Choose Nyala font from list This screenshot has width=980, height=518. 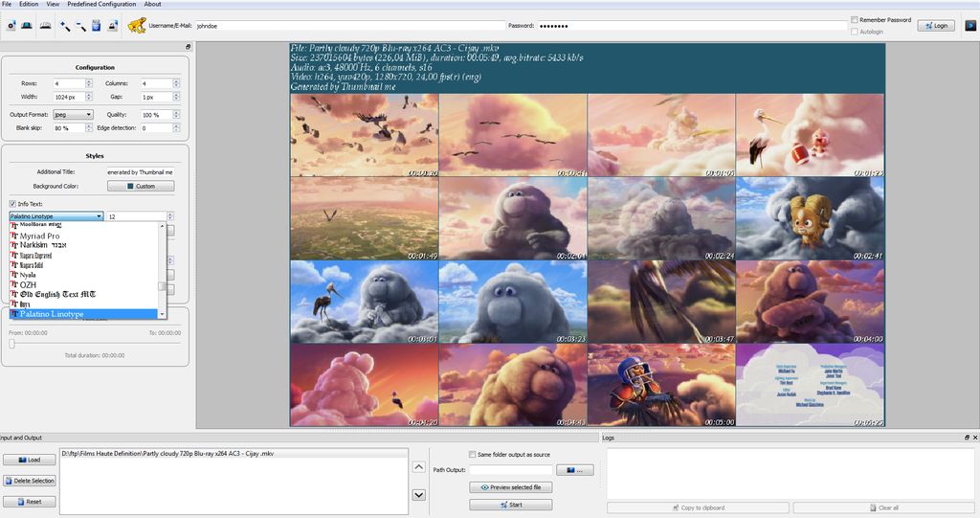click(85, 275)
